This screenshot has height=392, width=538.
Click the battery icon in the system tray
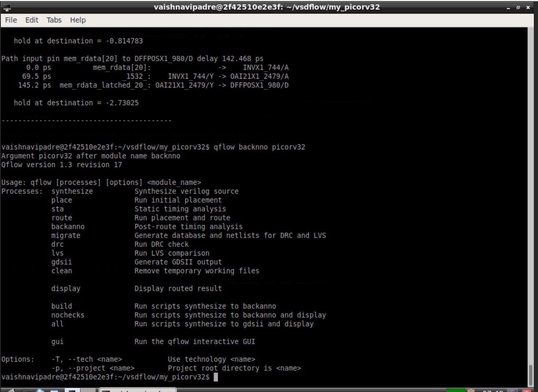click(472, 390)
